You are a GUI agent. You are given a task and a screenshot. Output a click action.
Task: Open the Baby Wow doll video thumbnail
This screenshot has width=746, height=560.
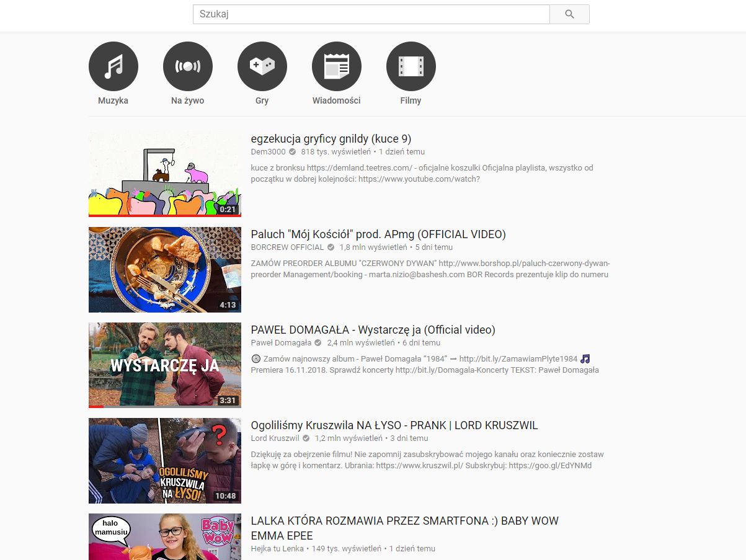(165, 536)
